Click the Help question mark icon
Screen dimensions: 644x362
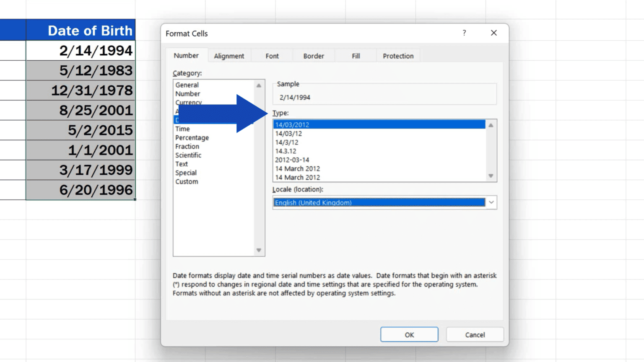[x=464, y=33]
